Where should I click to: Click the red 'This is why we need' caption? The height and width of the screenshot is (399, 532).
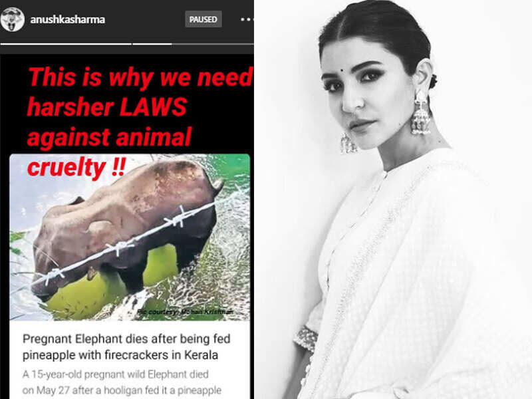pyautogui.click(x=141, y=77)
